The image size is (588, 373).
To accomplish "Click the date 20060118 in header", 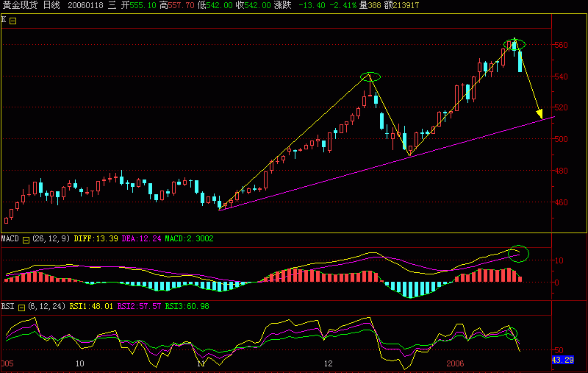I will tap(85, 5).
